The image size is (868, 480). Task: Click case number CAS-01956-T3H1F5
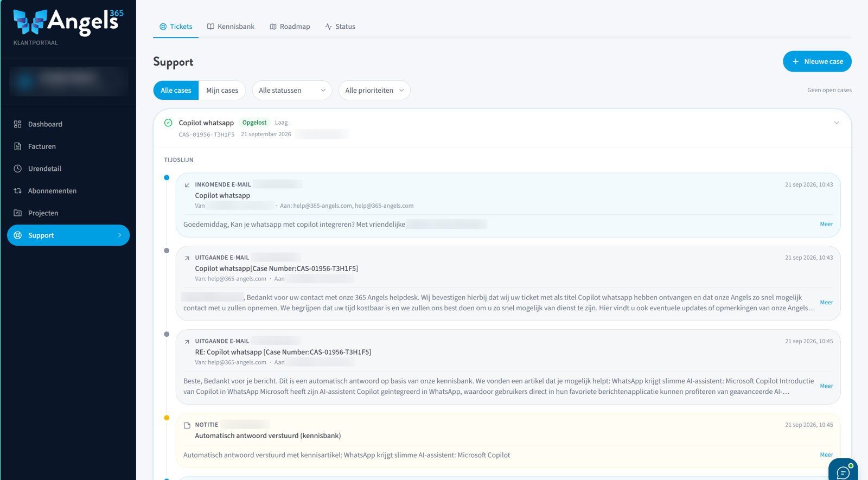(x=207, y=135)
